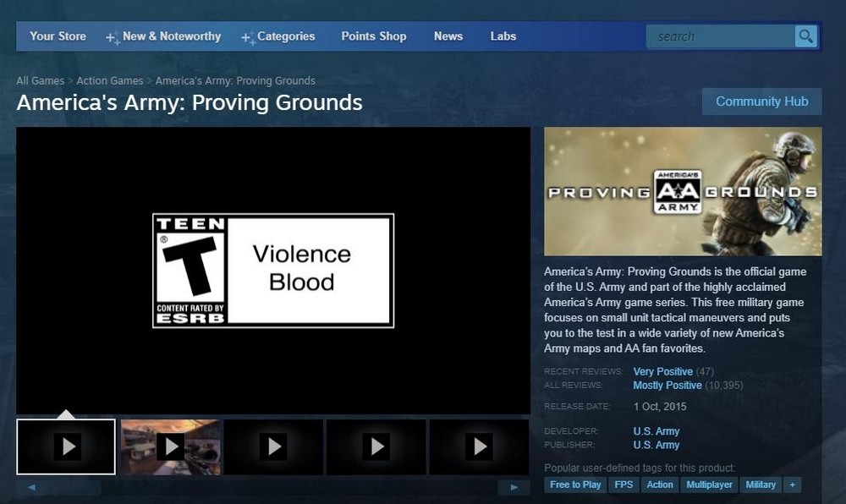Viewport: 846px width, 504px height.
Task: Select the Free to Play tag
Action: pos(575,485)
